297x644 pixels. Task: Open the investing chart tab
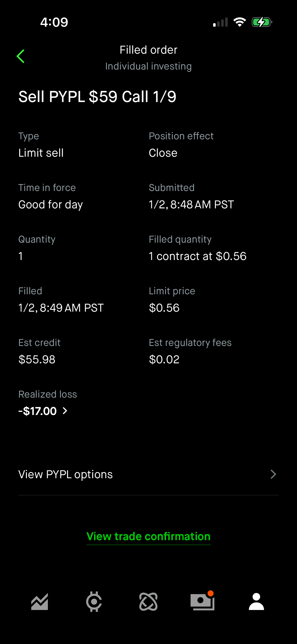tap(40, 602)
